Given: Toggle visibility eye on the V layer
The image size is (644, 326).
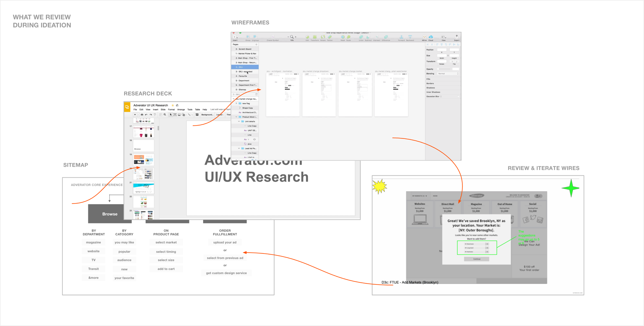Looking at the screenshot, I should click(254, 139).
